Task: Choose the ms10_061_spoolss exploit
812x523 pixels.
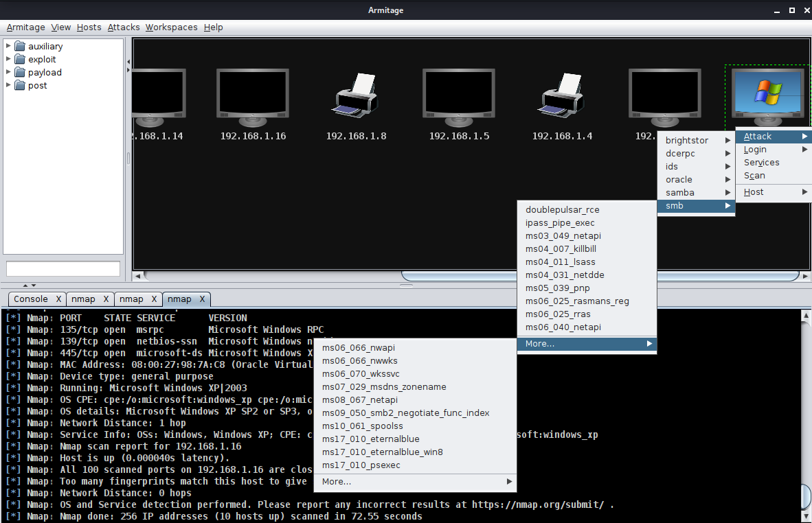Action: pyautogui.click(x=416, y=426)
